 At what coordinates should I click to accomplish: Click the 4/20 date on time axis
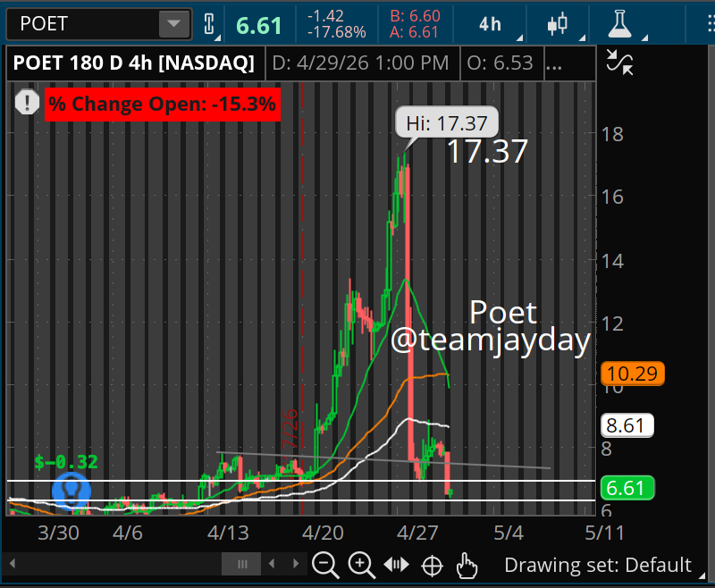[323, 533]
